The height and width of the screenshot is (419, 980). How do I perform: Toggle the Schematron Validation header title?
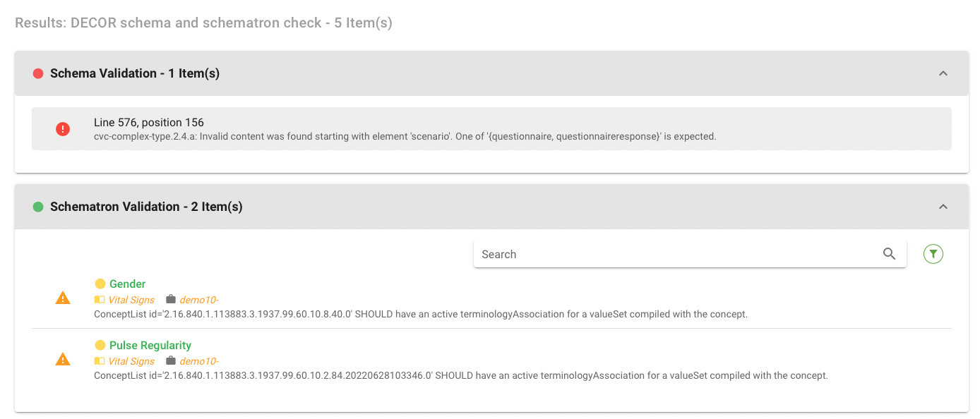pos(146,207)
